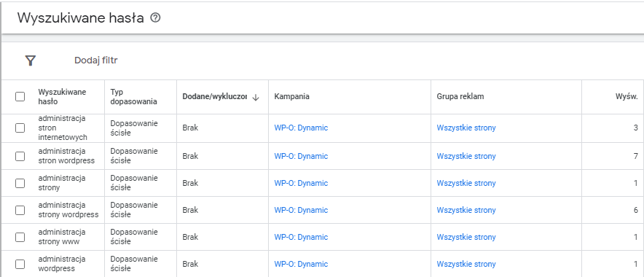This screenshot has height=277, width=644.
Task: Open Wszystkie strony link in administracja stron wordpress row
Action: point(466,156)
